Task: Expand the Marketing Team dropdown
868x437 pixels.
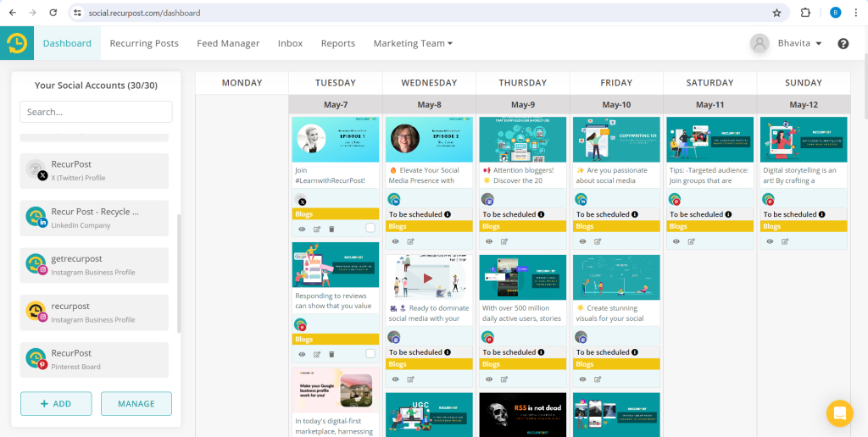Action: tap(413, 43)
